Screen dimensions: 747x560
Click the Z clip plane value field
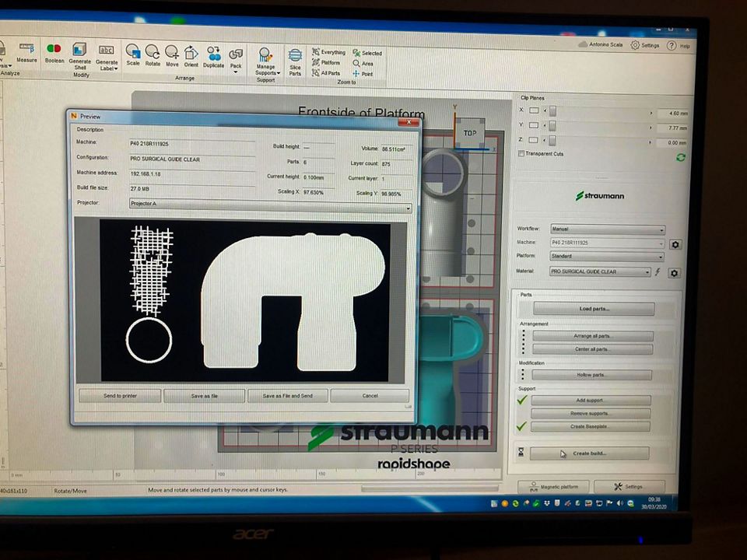[672, 143]
